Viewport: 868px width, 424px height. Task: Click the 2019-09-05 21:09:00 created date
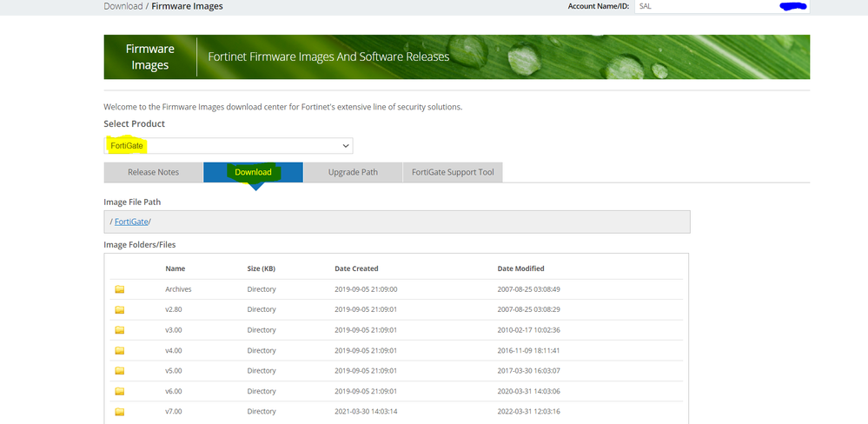click(x=366, y=289)
